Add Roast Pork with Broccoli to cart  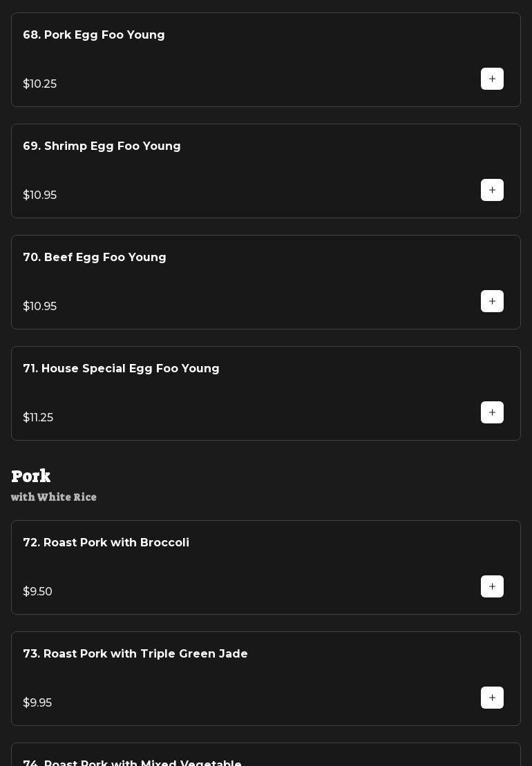pyautogui.click(x=492, y=586)
